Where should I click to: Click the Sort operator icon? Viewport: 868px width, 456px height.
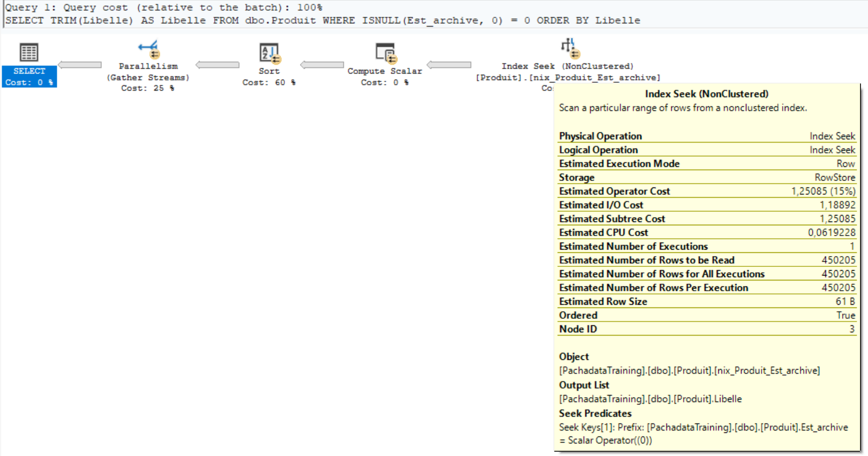pyautogui.click(x=269, y=53)
